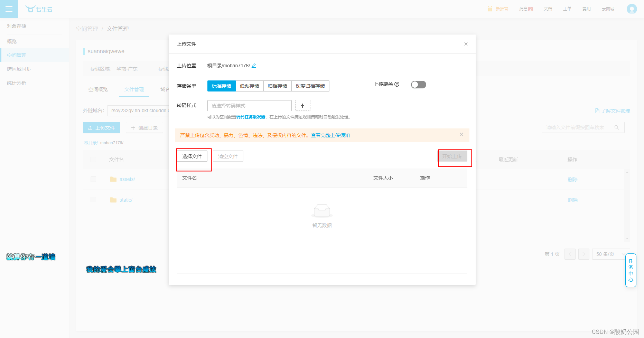
Task: Open 50 条/页 page size dropdown
Action: pyautogui.click(x=611, y=254)
